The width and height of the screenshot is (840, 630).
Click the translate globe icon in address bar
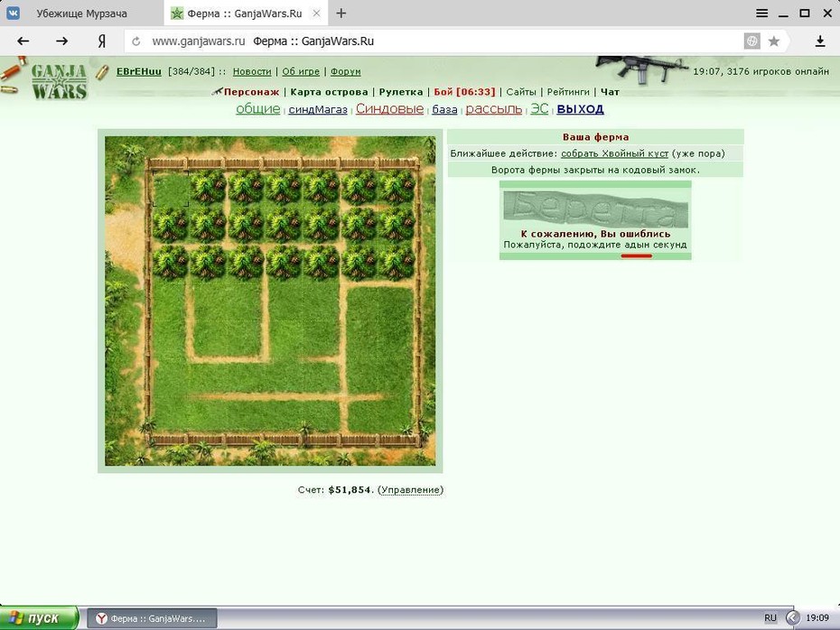(752, 42)
